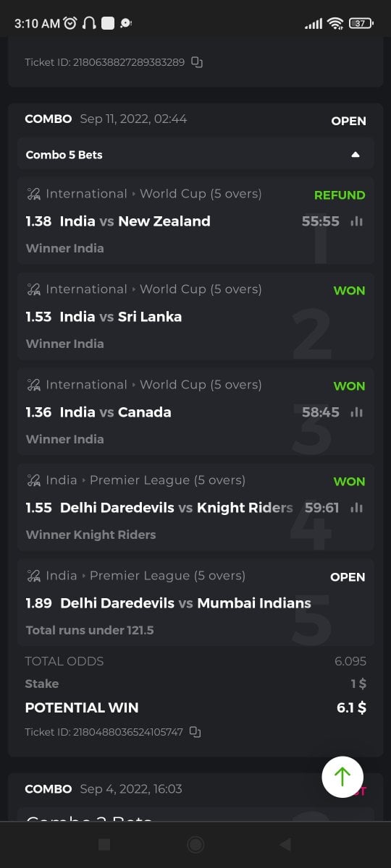Image resolution: width=391 pixels, height=868 pixels.
Task: Open stats chart for India vs Canada
Action: (356, 412)
